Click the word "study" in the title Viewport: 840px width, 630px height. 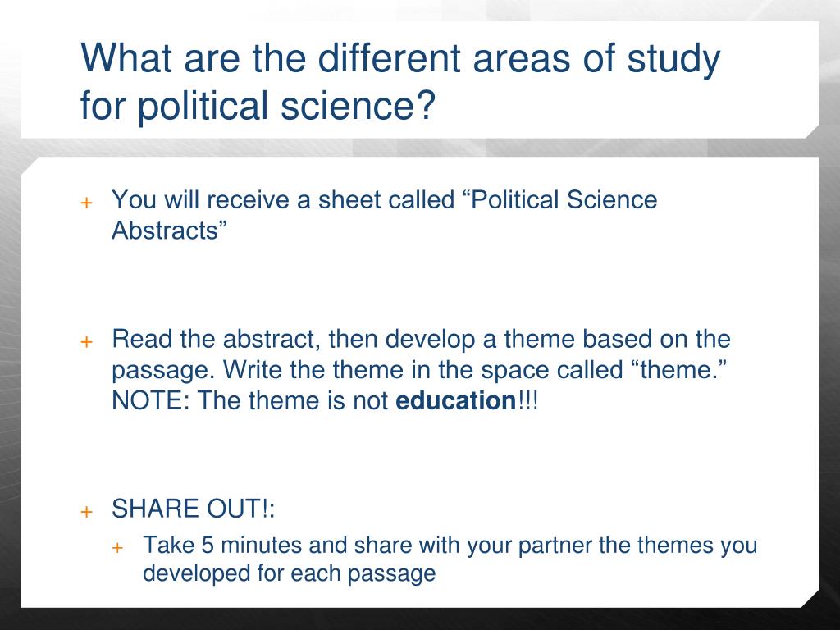[674, 59]
